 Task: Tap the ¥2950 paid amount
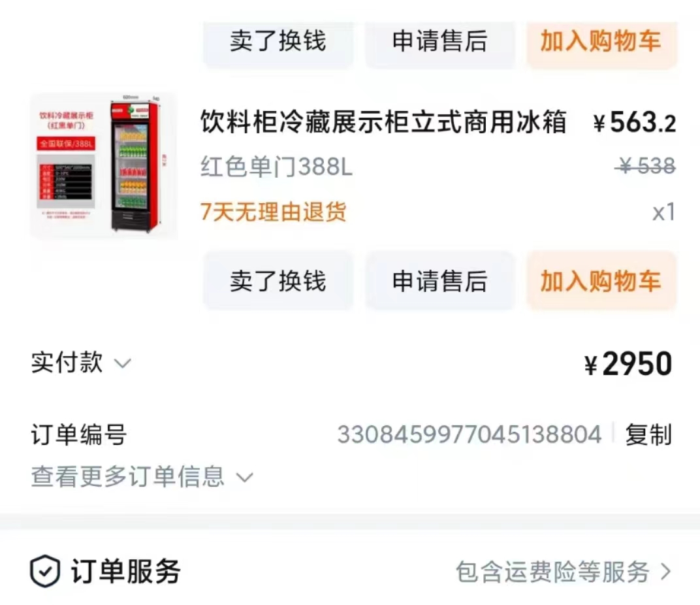628,364
